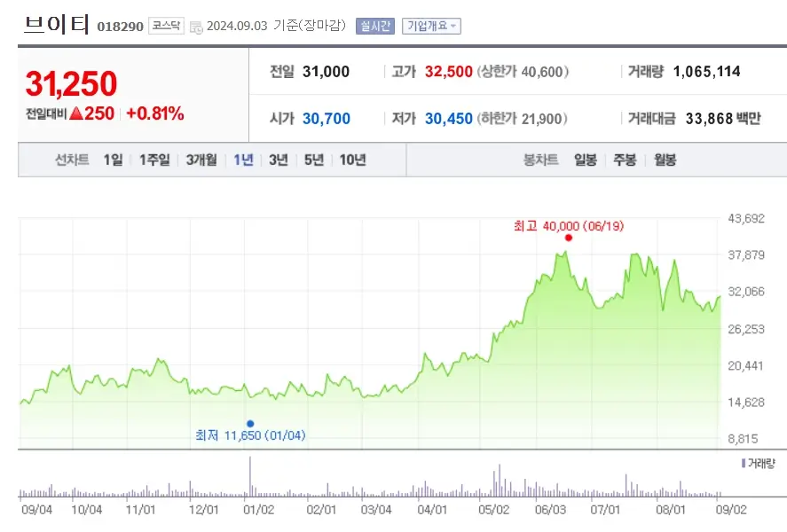
Task: Click the 전일 value 31,000
Action: (x=326, y=72)
